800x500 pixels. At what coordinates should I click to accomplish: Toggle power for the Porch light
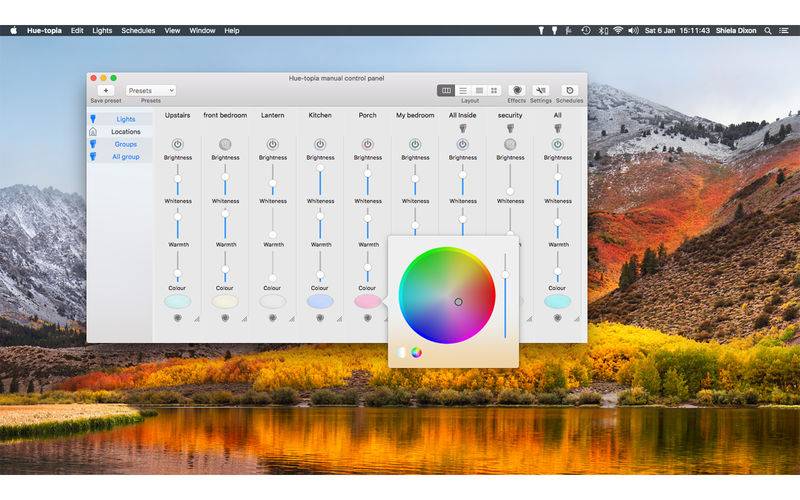tap(367, 144)
